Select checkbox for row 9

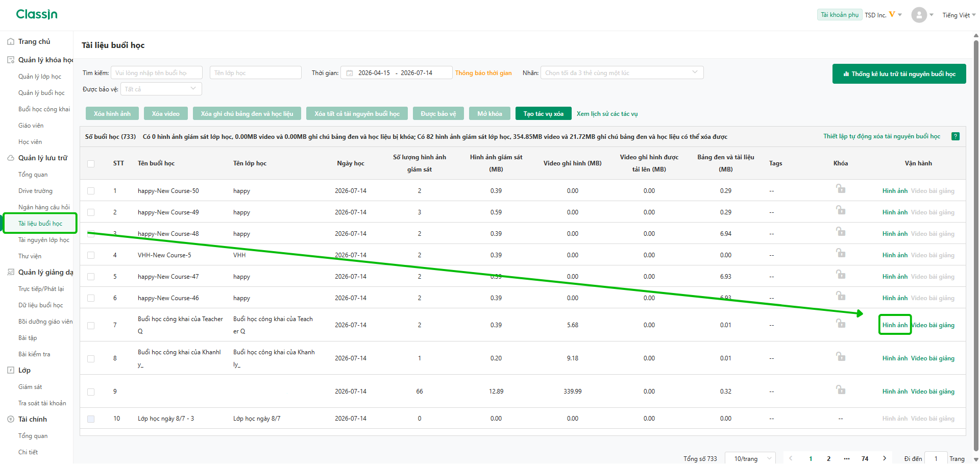pos(91,392)
